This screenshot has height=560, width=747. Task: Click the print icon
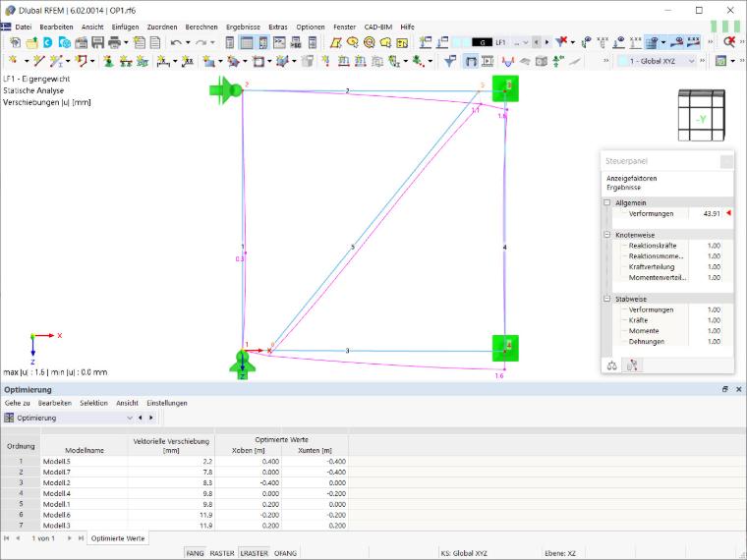point(114,43)
